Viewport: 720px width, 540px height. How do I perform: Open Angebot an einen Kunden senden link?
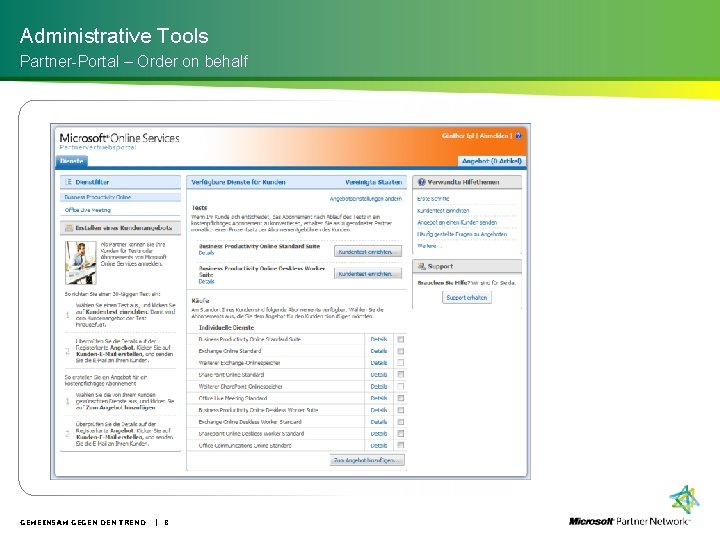point(457,222)
